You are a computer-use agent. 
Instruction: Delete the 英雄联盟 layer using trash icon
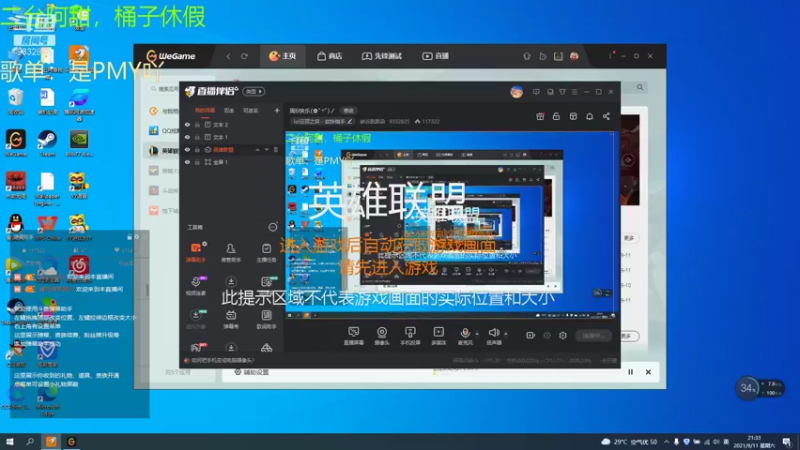pyautogui.click(x=276, y=149)
